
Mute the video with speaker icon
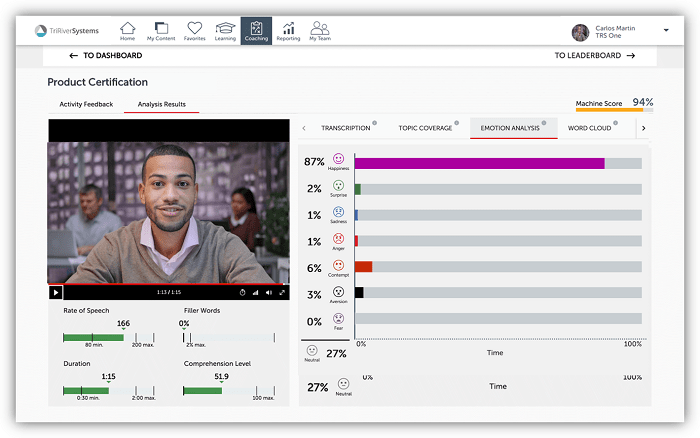point(269,292)
